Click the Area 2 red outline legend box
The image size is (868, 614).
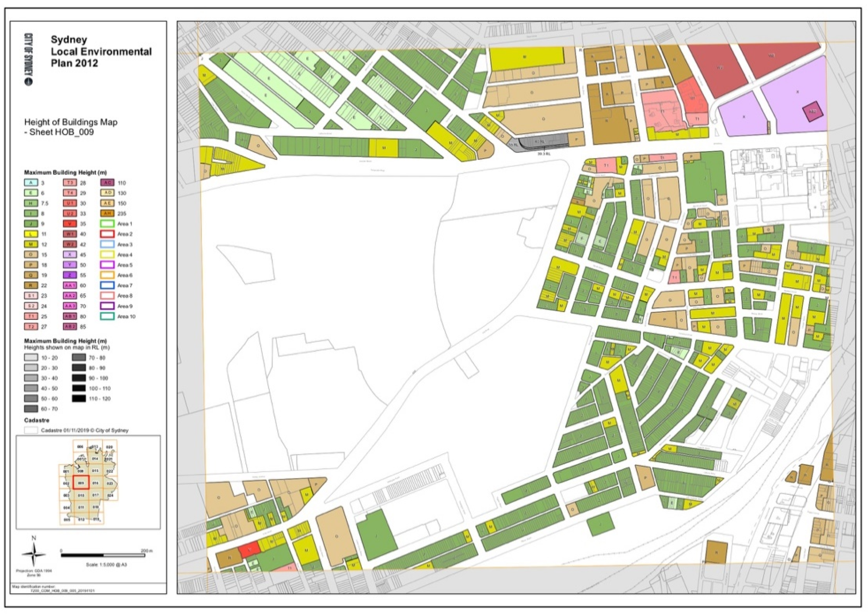(107, 234)
